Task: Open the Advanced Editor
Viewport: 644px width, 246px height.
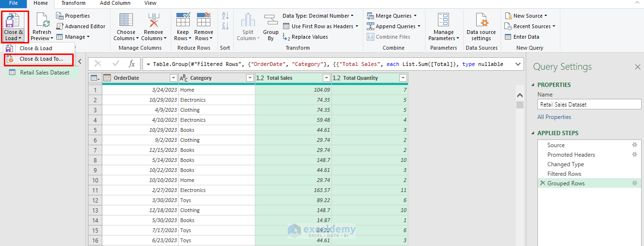Action: [x=81, y=26]
